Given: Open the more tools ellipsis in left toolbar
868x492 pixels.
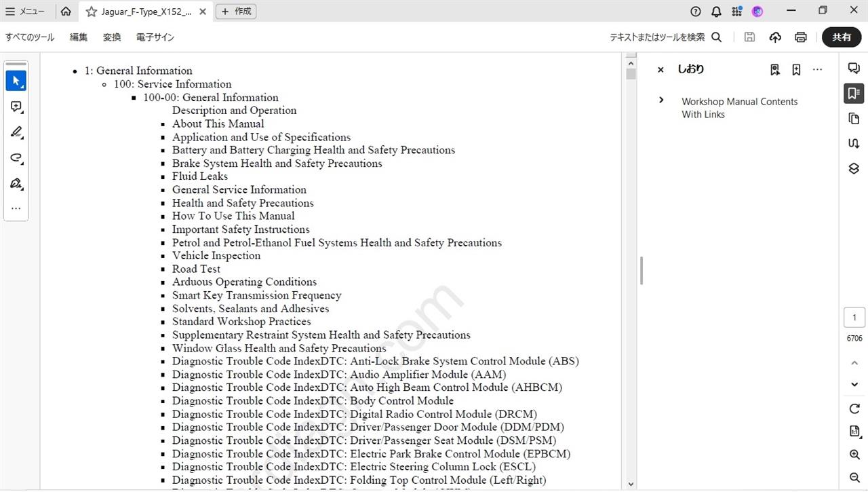Looking at the screenshot, I should click(16, 208).
